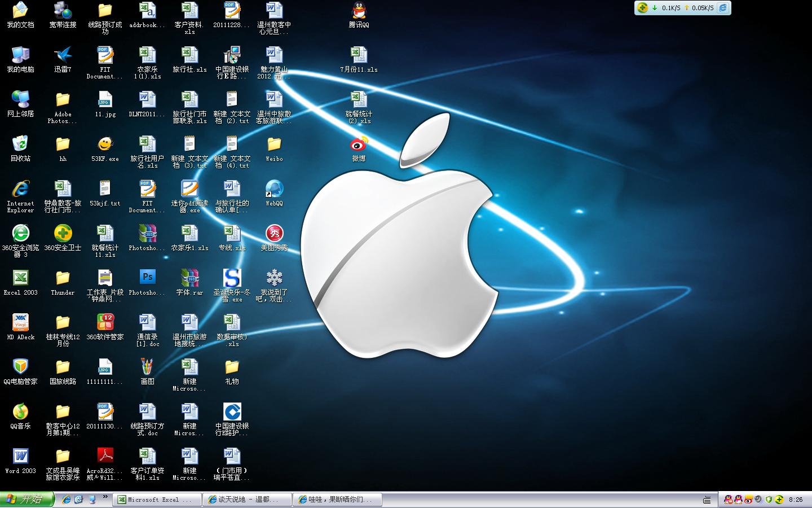This screenshot has height=508, width=812.
Task: Select the 专线.xls spreadsheet
Action: point(232,238)
